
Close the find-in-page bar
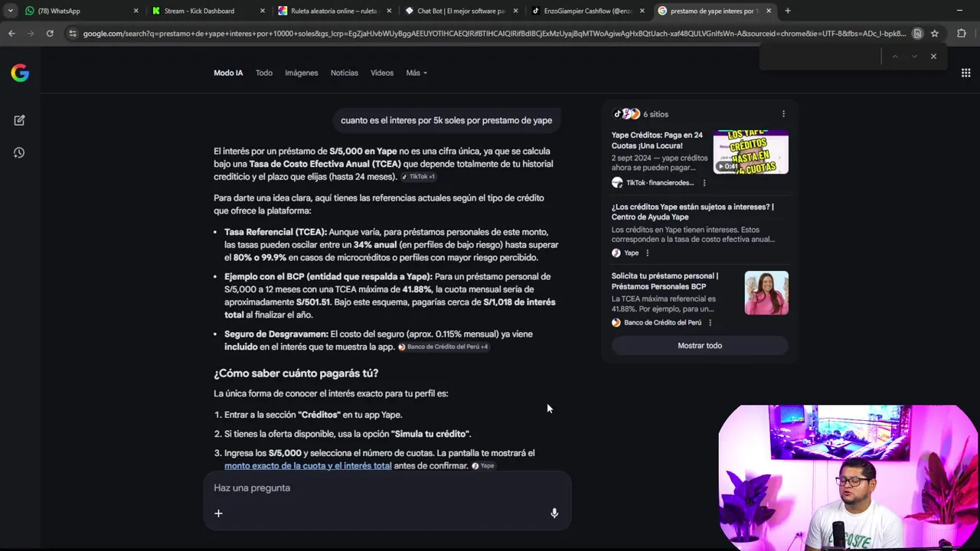(x=933, y=56)
